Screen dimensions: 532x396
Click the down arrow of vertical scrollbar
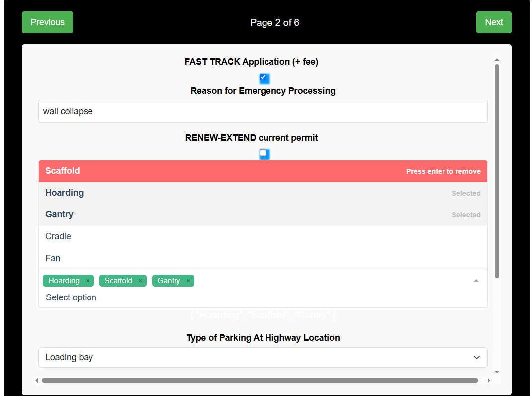[x=497, y=372]
